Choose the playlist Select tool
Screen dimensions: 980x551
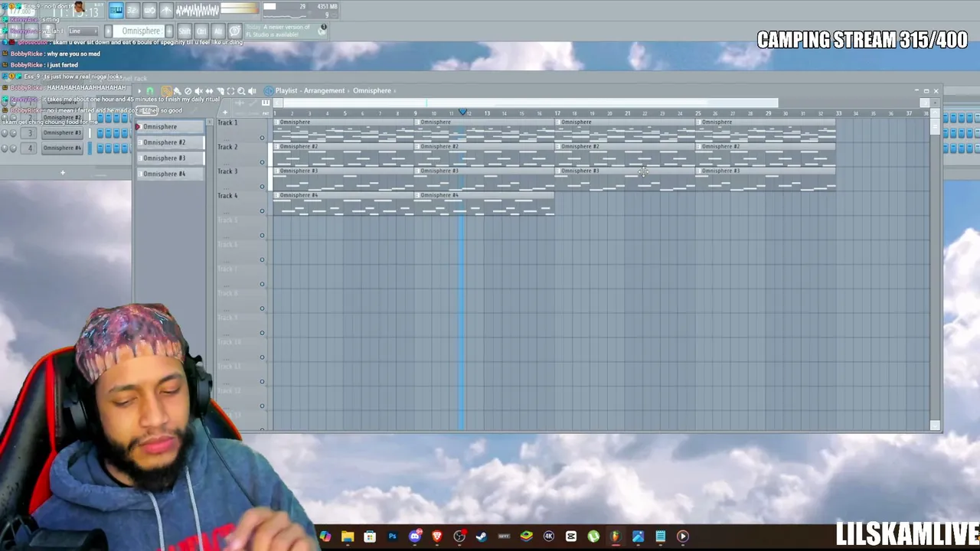pyautogui.click(x=230, y=91)
